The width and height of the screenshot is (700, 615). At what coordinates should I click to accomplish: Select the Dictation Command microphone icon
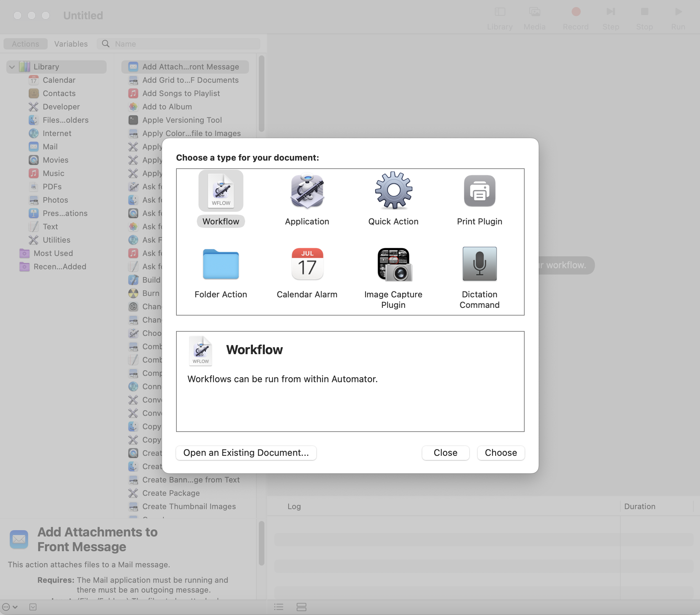click(x=480, y=264)
